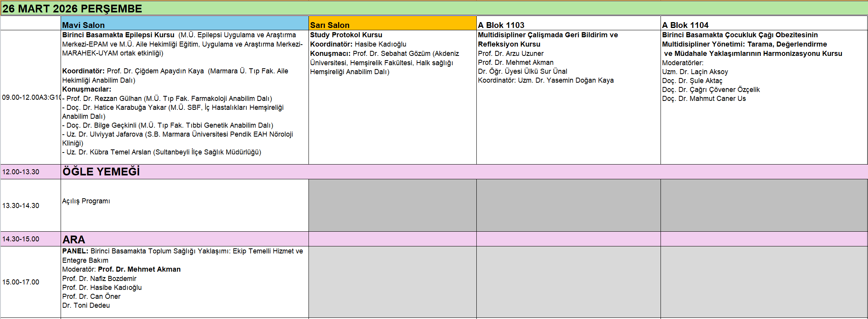Screen dimensions: 868x319
Task: Click the PANEL Toplum Sağlığı Yaklaşımı cell
Action: pyautogui.click(x=185, y=282)
